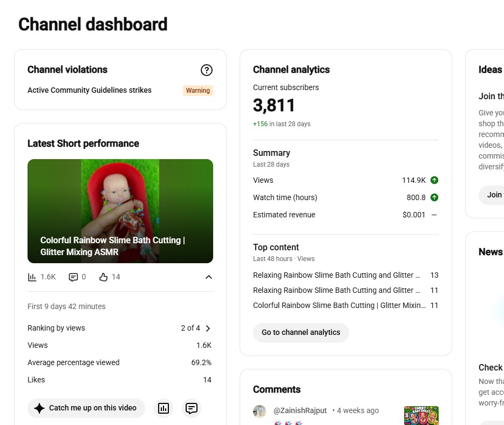Click Catch me up on this video
Screen dimensions: 504x425
(86, 408)
